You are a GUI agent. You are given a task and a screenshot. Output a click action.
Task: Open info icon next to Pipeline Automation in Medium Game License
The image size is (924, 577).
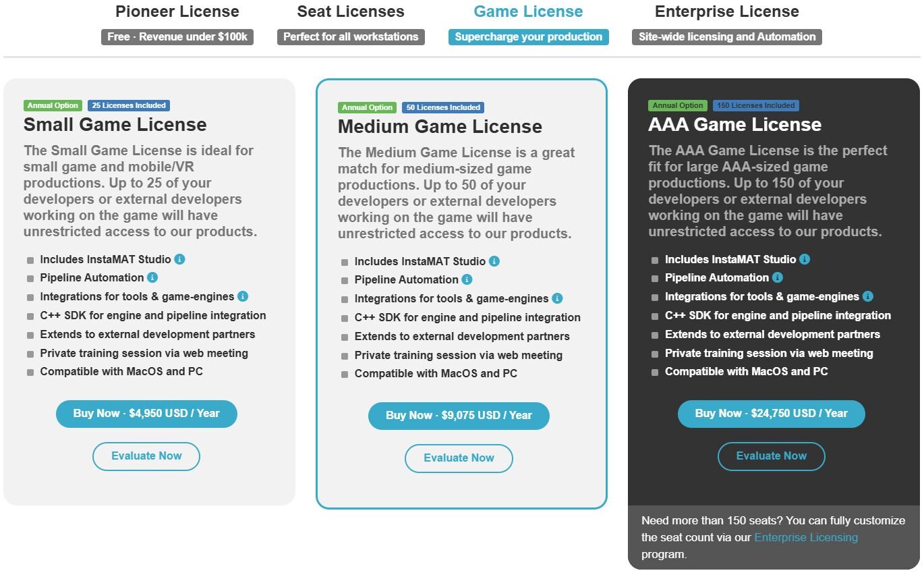coord(467,279)
